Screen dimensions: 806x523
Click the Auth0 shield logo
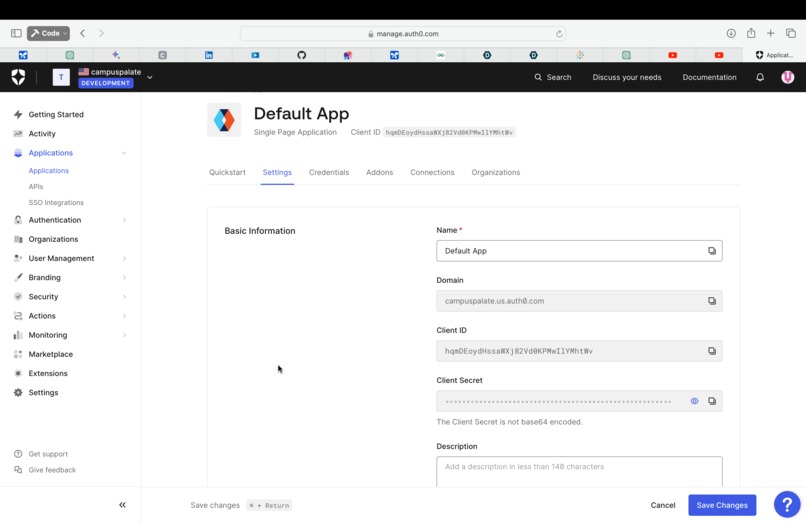coord(19,77)
